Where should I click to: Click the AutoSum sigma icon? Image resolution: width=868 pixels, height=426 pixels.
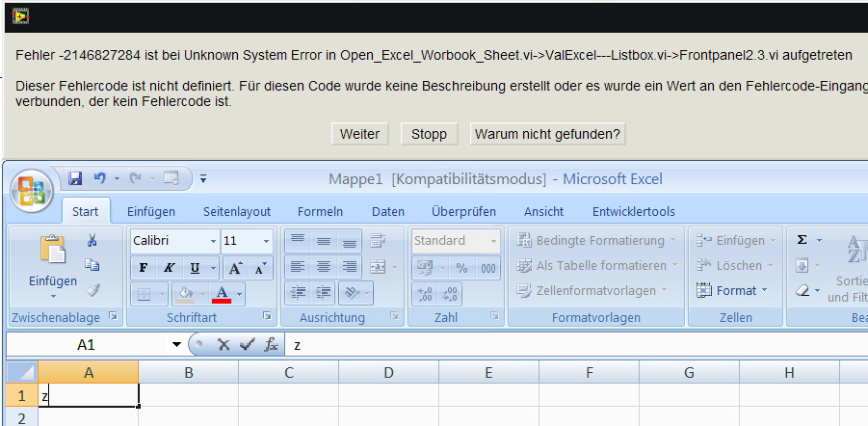(802, 240)
